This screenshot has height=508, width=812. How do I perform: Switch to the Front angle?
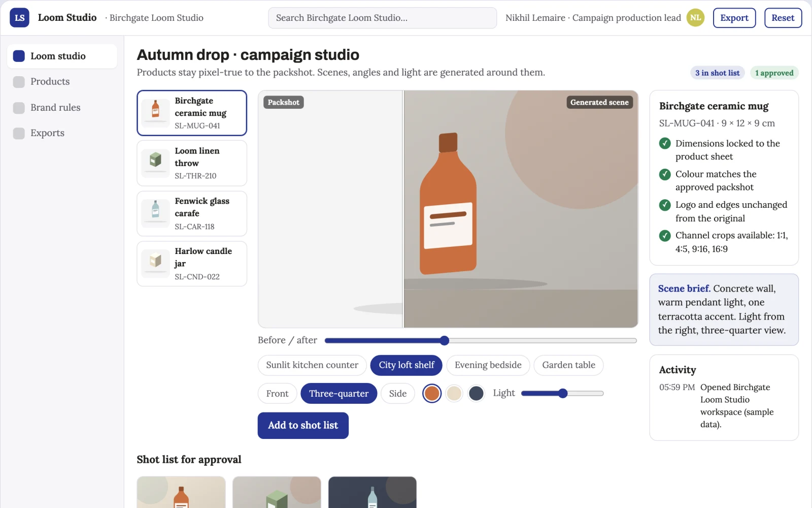click(x=277, y=394)
